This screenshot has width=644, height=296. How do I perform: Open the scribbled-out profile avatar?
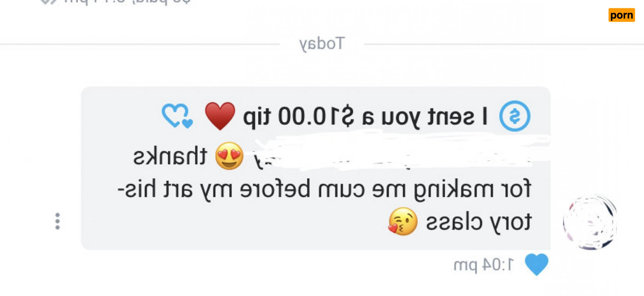(x=590, y=222)
